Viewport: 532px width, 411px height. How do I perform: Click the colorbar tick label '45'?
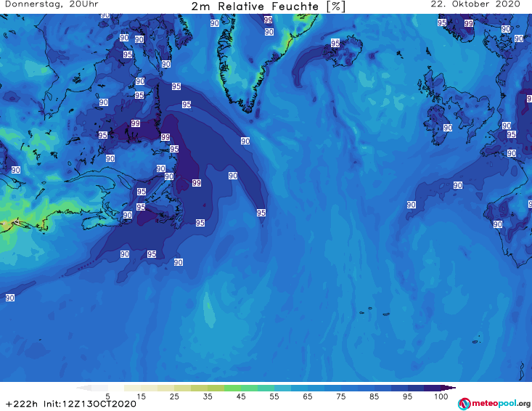(241, 396)
